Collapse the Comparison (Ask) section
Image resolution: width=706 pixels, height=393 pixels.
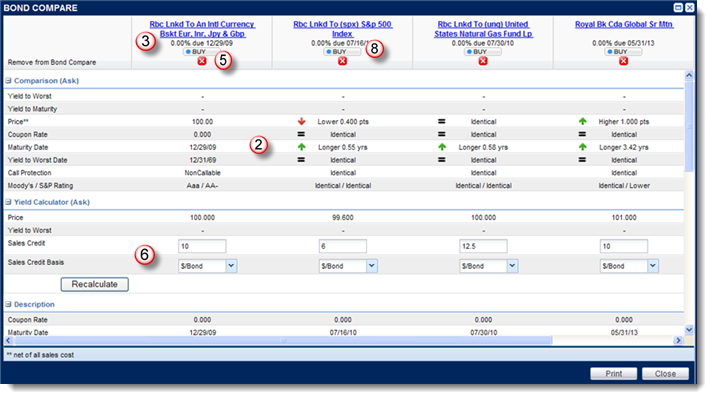point(9,81)
